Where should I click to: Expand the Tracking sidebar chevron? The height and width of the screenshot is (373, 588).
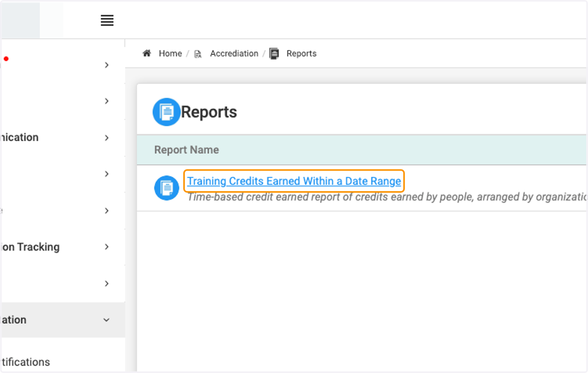tap(107, 247)
